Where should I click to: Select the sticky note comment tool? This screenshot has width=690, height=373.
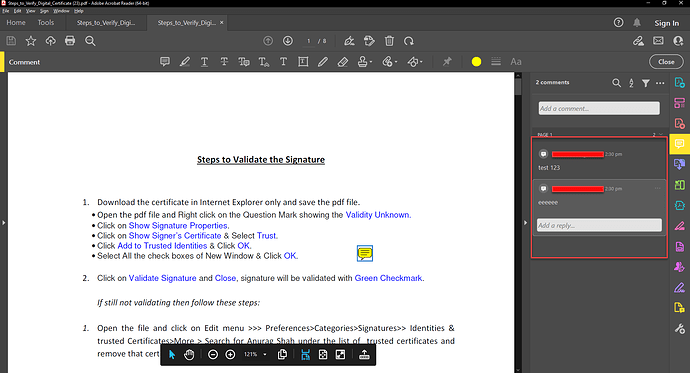tap(165, 62)
